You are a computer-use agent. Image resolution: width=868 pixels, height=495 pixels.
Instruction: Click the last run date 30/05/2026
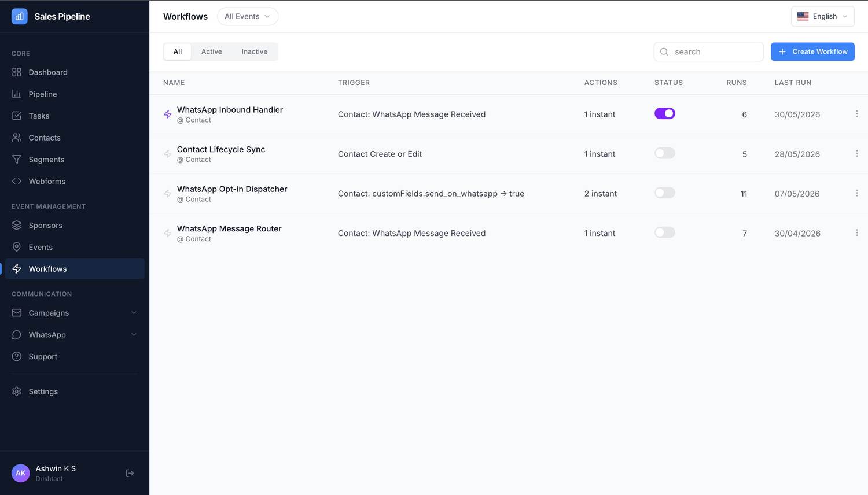click(x=797, y=114)
